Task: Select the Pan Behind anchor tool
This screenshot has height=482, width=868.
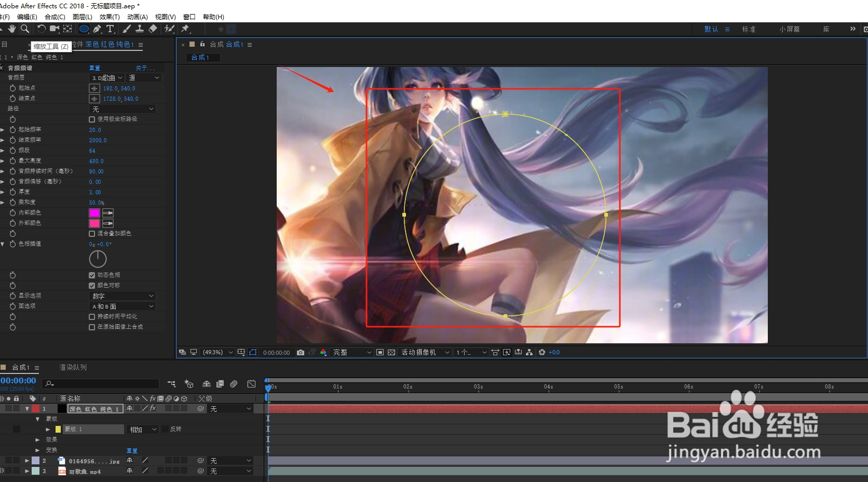Action: pos(67,29)
